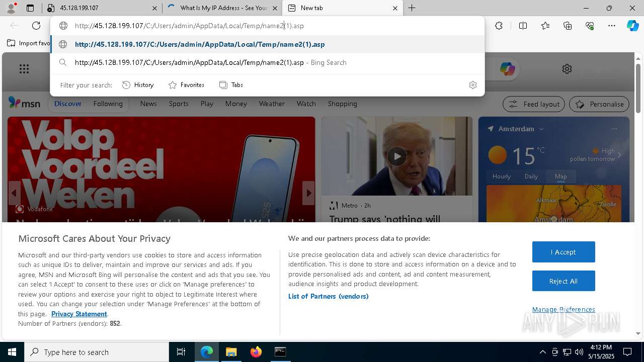Viewport: 644px width, 362px height.
Task: Adjust the system volume speaker icon
Action: (x=579, y=352)
